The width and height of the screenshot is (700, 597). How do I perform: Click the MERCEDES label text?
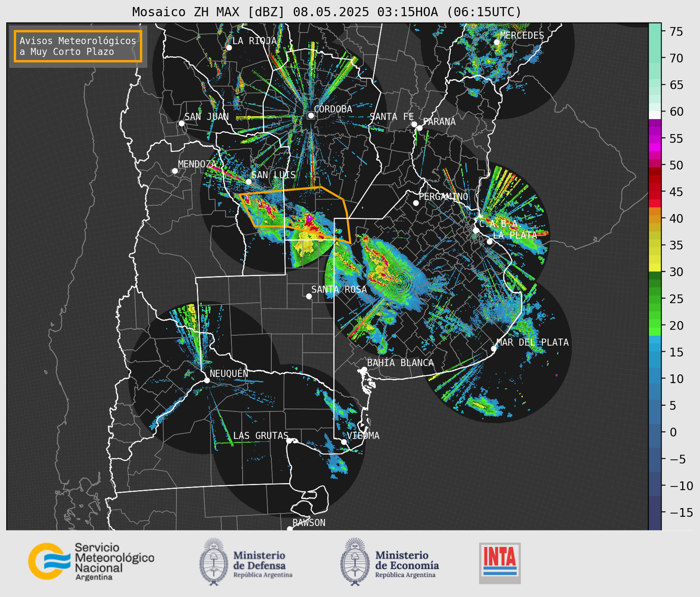tap(522, 36)
